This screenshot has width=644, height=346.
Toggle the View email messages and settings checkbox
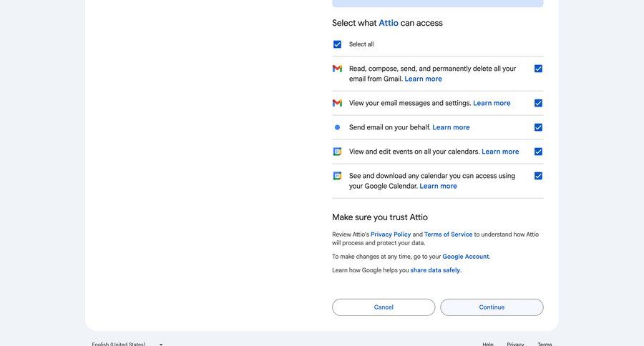click(538, 103)
